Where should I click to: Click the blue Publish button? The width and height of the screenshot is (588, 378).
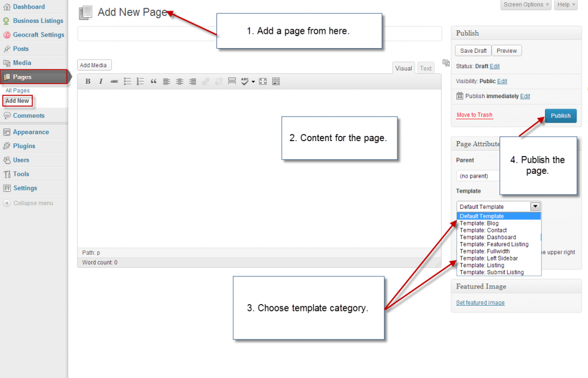(560, 115)
